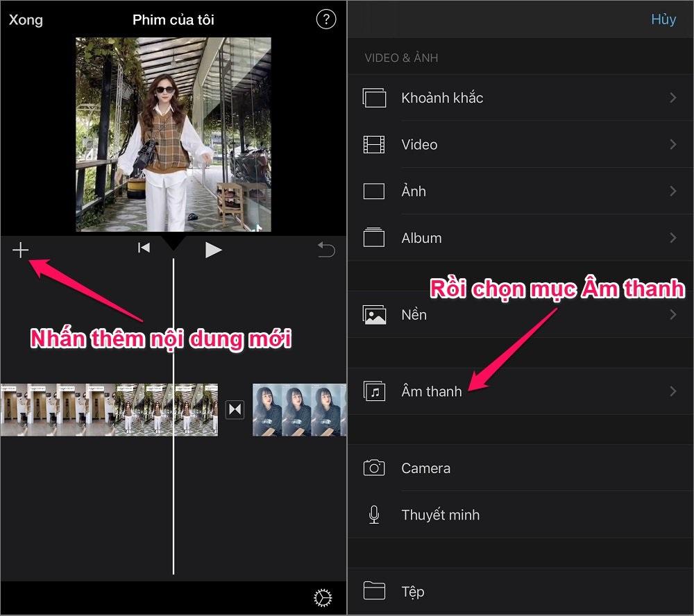The height and width of the screenshot is (616, 694).
Task: Open Thuyết minh microphone icon for voiceover
Action: pyautogui.click(x=374, y=515)
